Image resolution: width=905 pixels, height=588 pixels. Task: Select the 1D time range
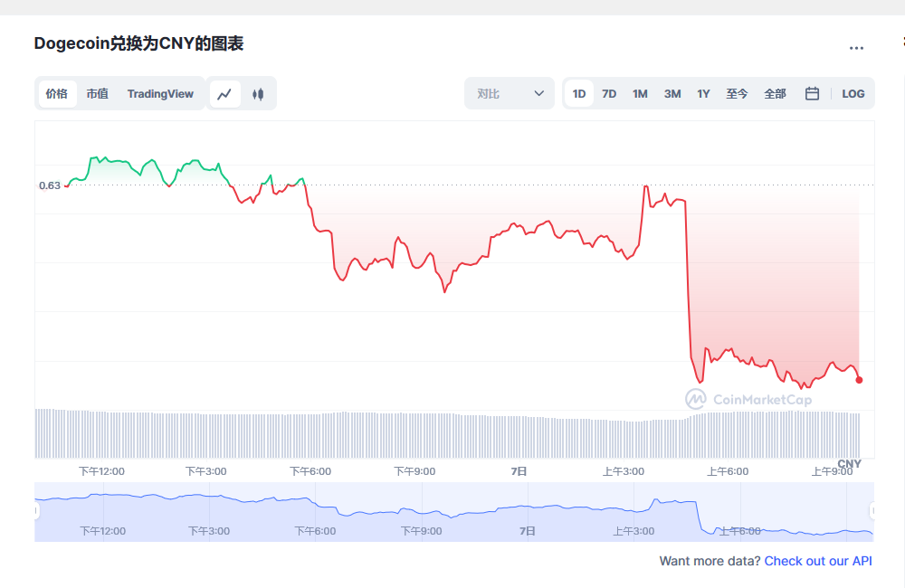pos(578,93)
